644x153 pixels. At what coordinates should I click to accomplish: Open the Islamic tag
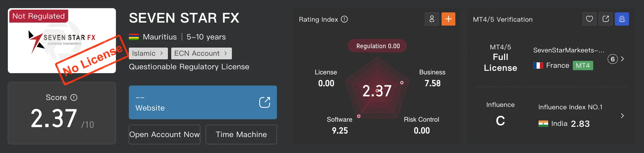[x=148, y=53]
